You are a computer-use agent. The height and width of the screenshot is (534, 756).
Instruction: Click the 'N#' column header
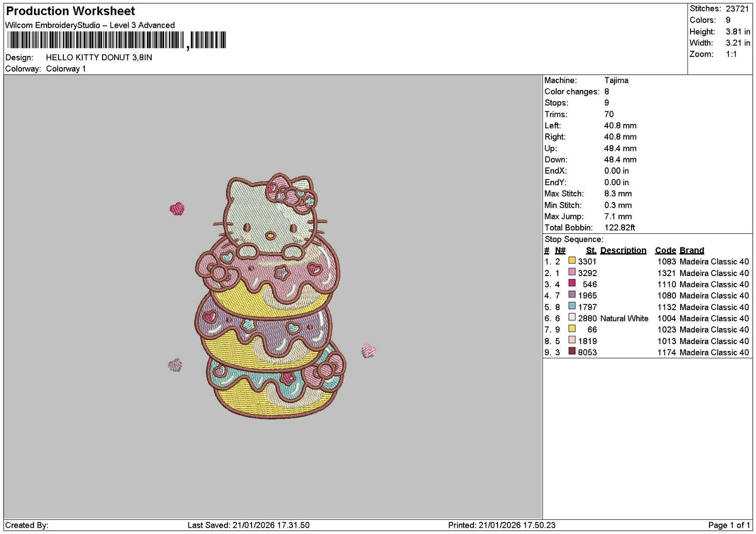coord(560,251)
